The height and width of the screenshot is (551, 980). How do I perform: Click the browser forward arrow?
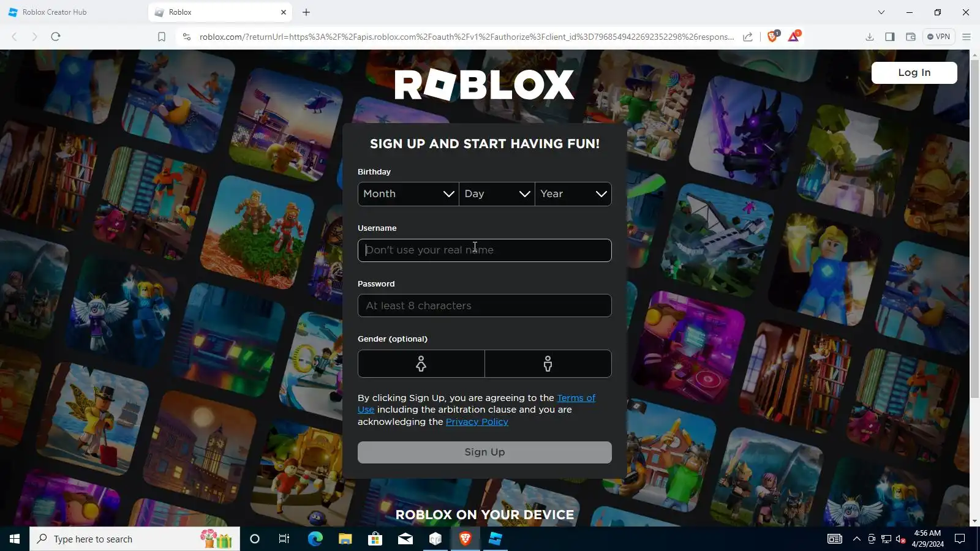34,37
